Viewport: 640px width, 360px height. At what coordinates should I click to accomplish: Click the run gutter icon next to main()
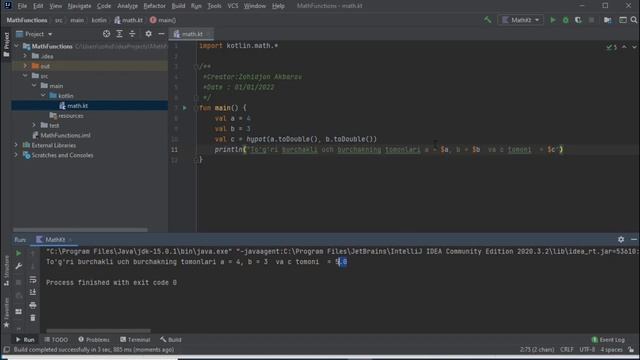pyautogui.click(x=184, y=108)
